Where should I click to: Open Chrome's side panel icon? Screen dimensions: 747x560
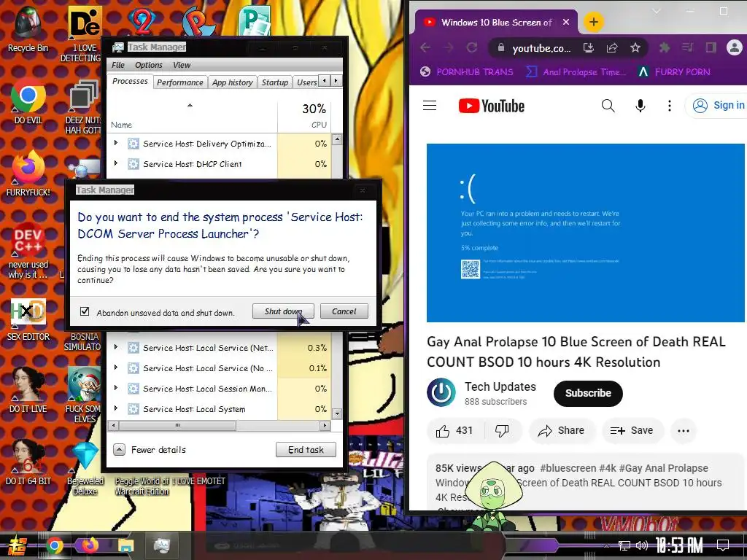(711, 47)
